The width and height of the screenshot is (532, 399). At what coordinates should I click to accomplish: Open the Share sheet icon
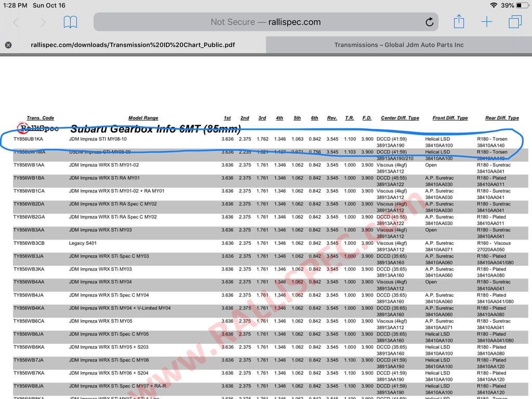point(459,22)
